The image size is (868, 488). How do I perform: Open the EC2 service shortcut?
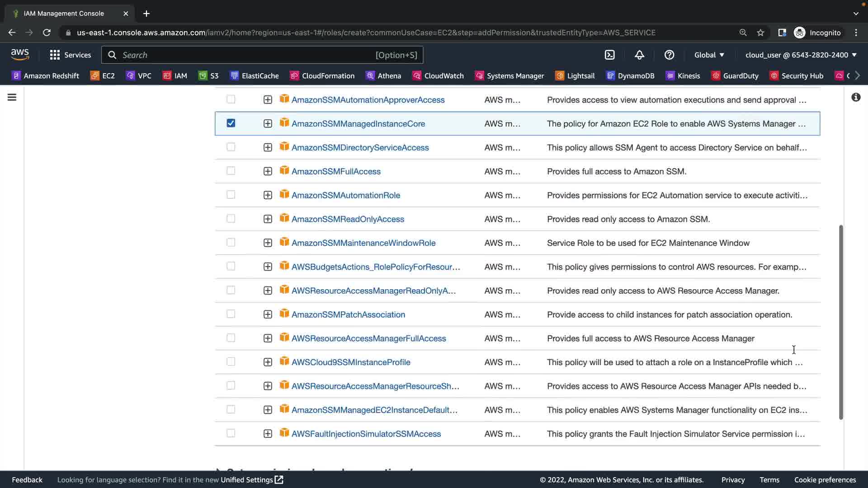(x=103, y=75)
